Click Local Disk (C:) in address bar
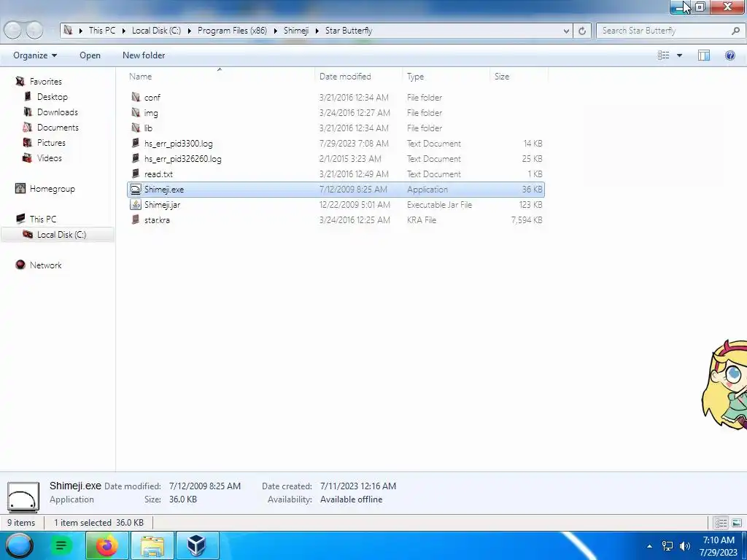Viewport: 747px width, 560px height. [156, 31]
